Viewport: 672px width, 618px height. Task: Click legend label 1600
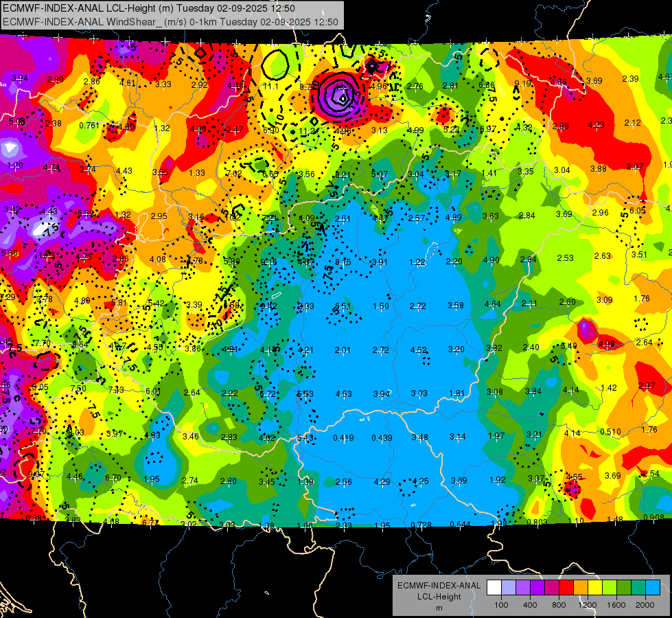click(616, 605)
